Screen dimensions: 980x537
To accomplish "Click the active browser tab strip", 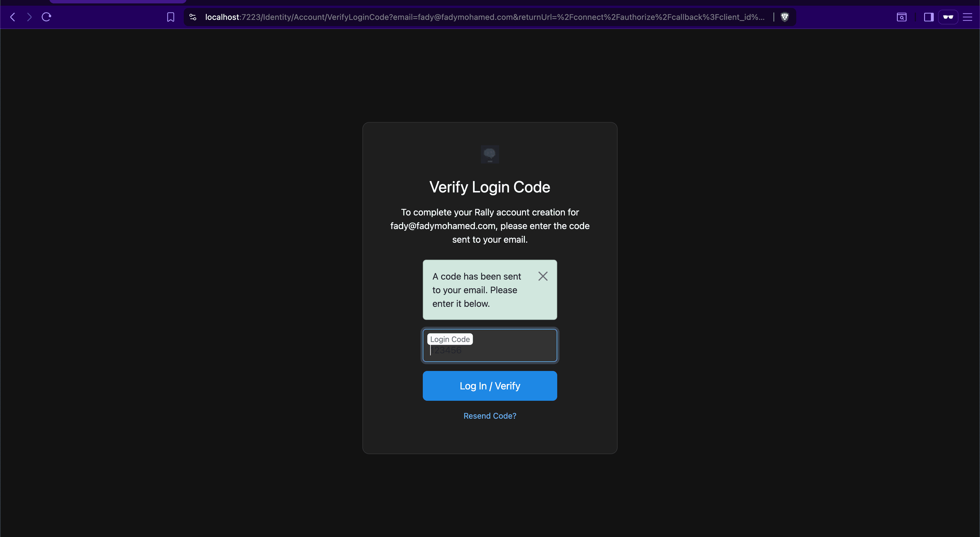I will (x=118, y=1).
